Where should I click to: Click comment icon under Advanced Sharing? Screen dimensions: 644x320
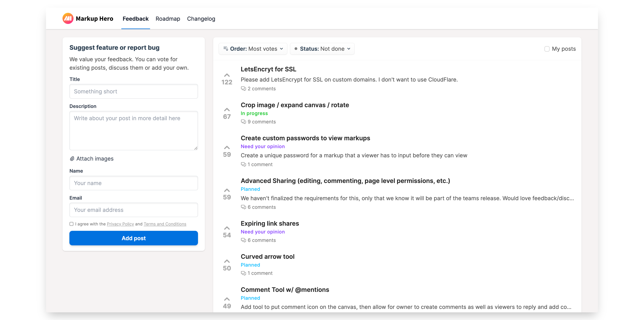(243, 207)
